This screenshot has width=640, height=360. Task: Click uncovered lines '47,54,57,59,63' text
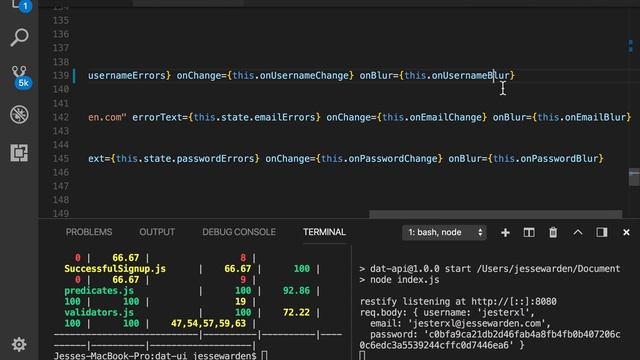tap(208, 323)
